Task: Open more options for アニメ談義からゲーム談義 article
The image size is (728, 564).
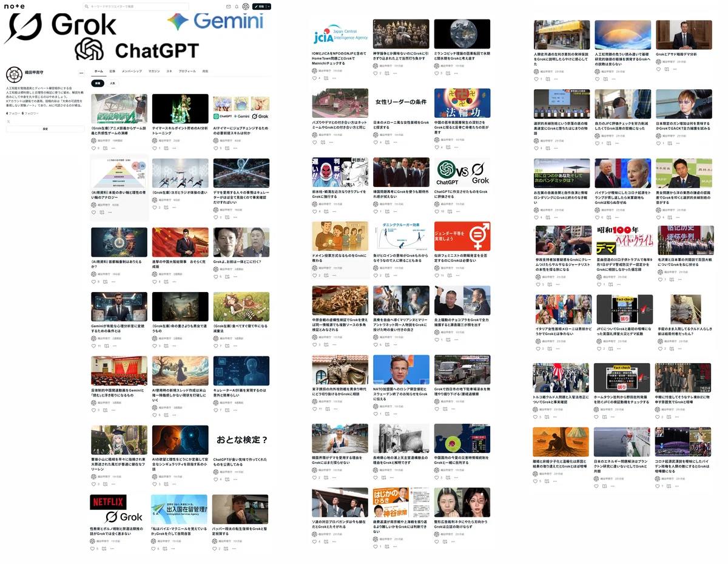Action: pyautogui.click(x=113, y=148)
